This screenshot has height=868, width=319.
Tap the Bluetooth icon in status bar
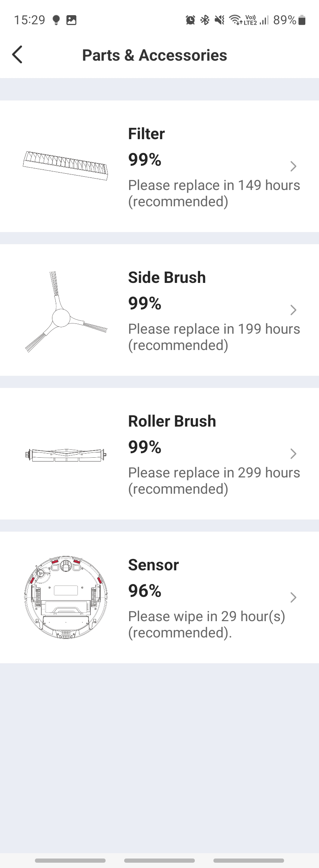coord(205,20)
